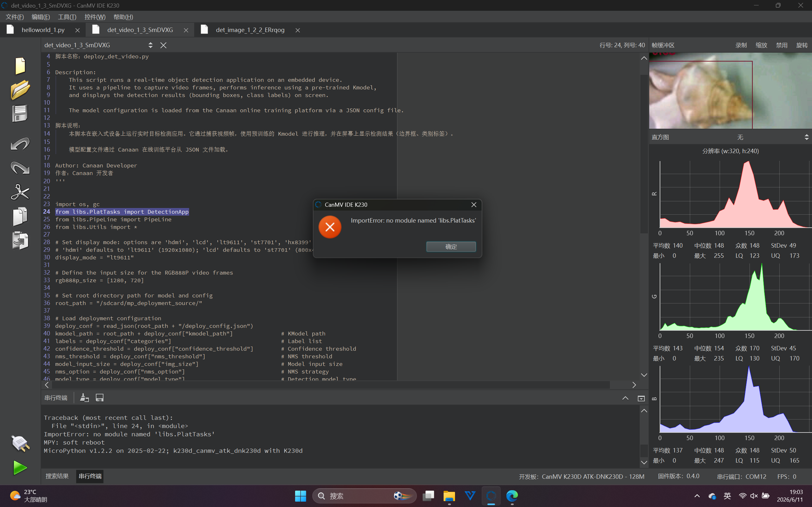Image resolution: width=812 pixels, height=507 pixels.
Task: Switch to the helloworld_1.py tab
Action: [x=43, y=30]
